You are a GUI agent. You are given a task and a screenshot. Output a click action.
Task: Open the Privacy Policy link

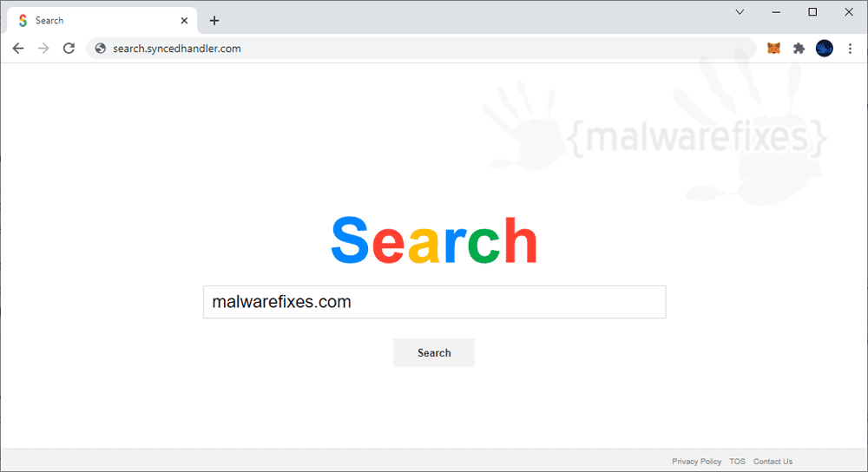[696, 462]
